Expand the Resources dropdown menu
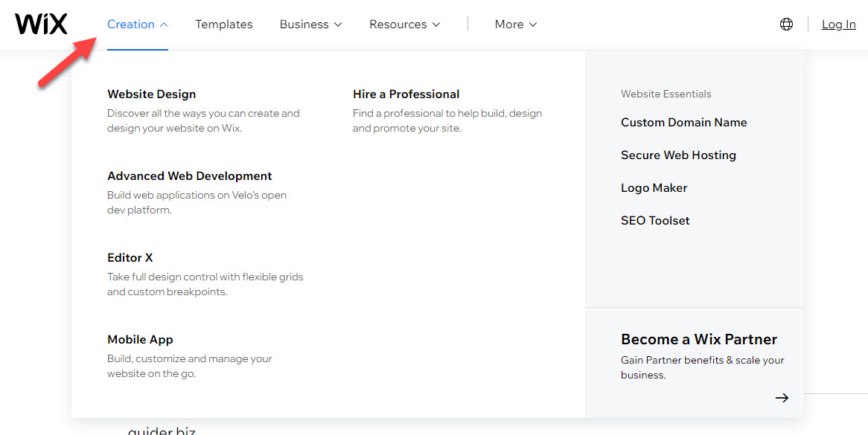868x435 pixels. 405,25
